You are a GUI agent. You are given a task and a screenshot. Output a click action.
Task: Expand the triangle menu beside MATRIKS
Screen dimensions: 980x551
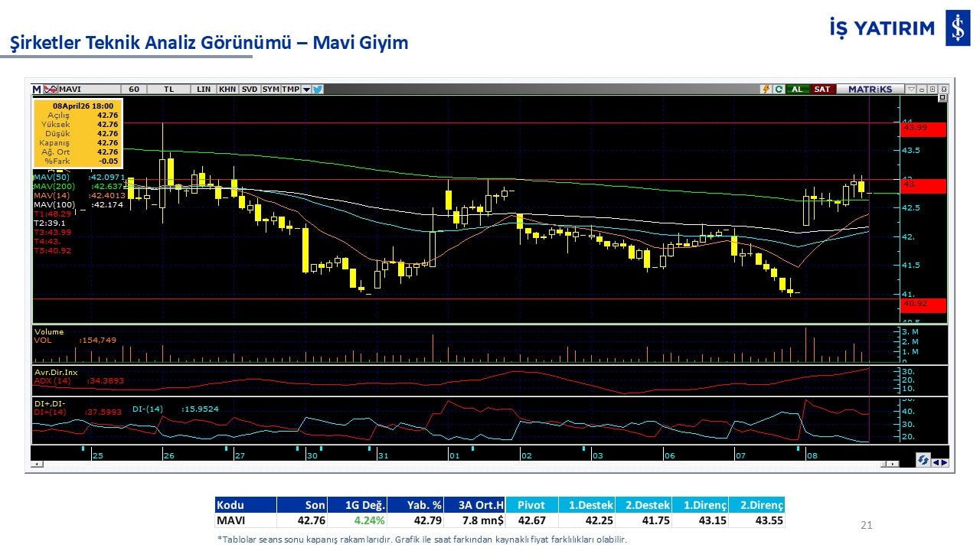coord(911,90)
